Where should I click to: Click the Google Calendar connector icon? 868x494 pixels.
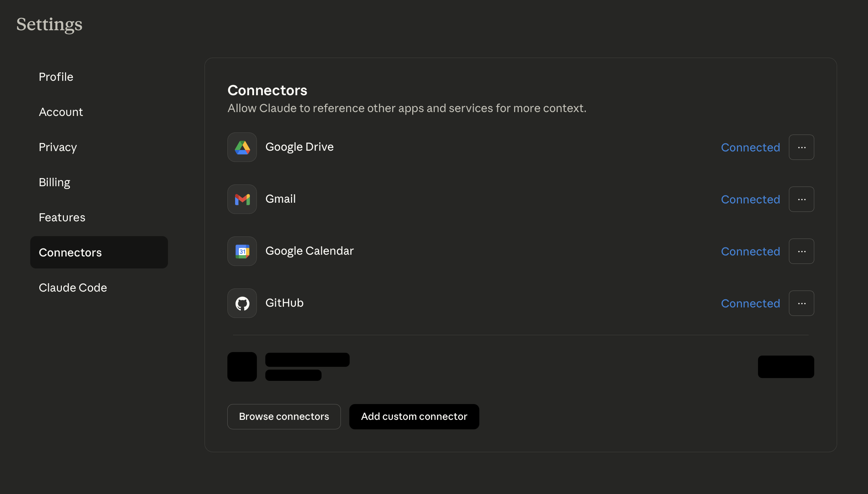click(x=242, y=251)
